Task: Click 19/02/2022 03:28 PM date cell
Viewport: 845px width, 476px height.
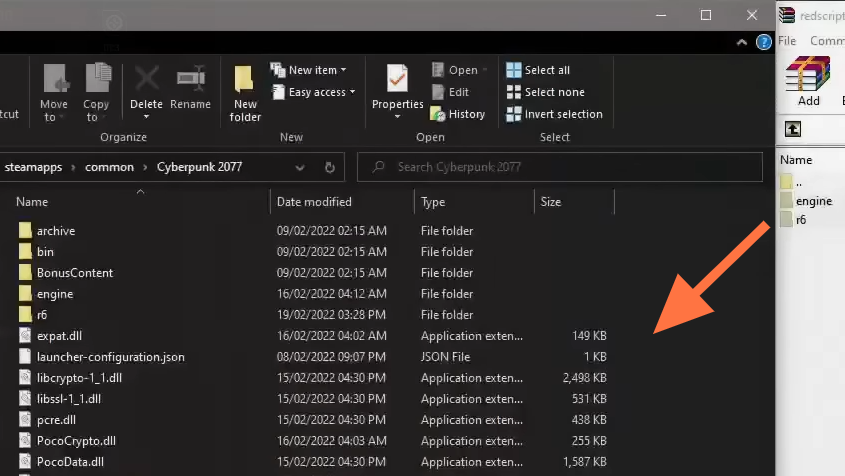Action: (331, 315)
